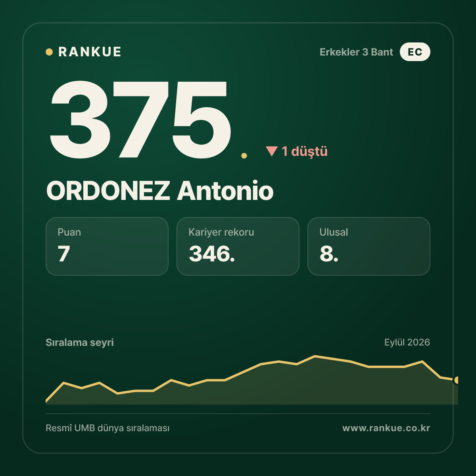Click the RANKUE logo text
The image size is (476, 476).
click(90, 52)
